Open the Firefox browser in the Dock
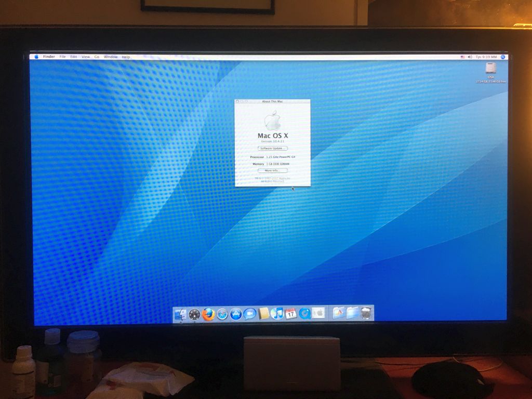The image size is (532, 399). [208, 314]
